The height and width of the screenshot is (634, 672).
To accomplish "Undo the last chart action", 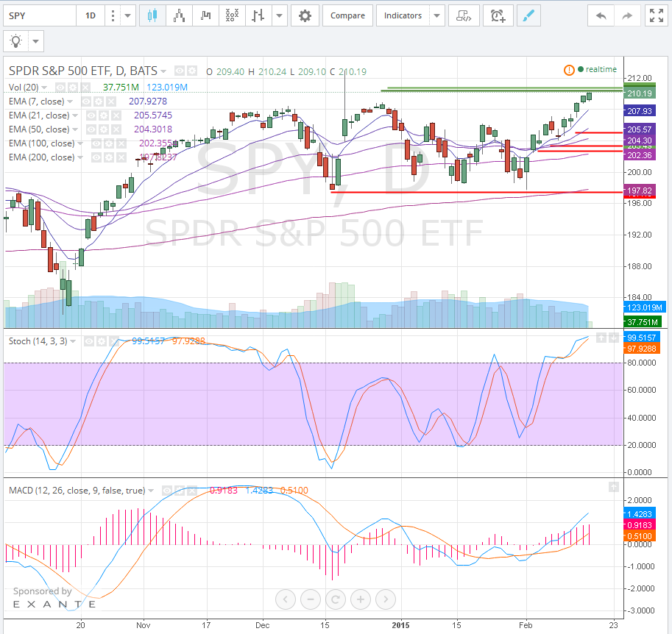I will [x=601, y=16].
